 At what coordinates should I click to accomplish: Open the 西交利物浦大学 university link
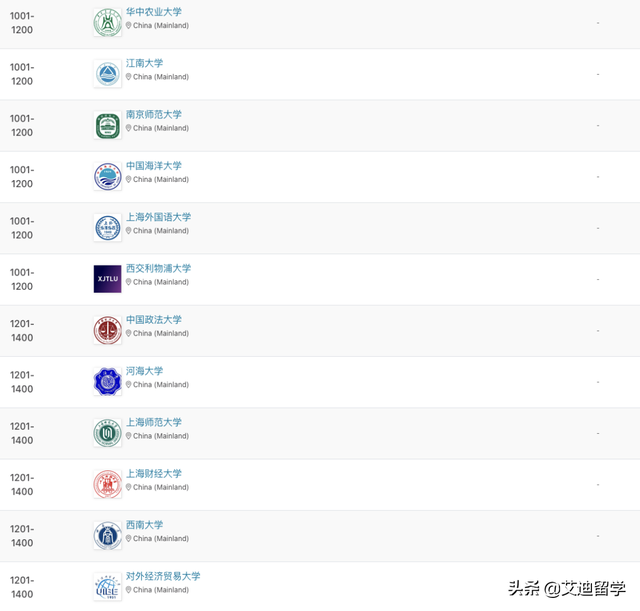[158, 268]
